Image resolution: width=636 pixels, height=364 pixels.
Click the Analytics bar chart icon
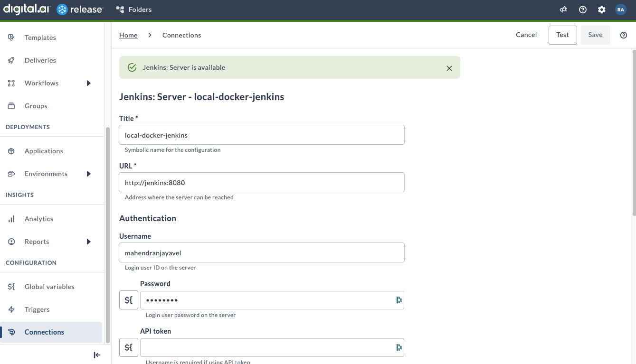pos(11,219)
